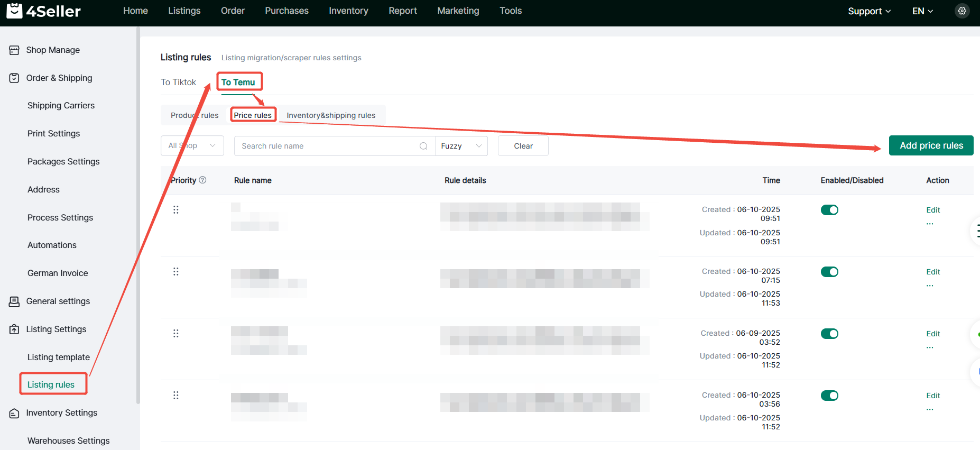
Task: Click the 4Seller logo icon
Action: (x=14, y=11)
